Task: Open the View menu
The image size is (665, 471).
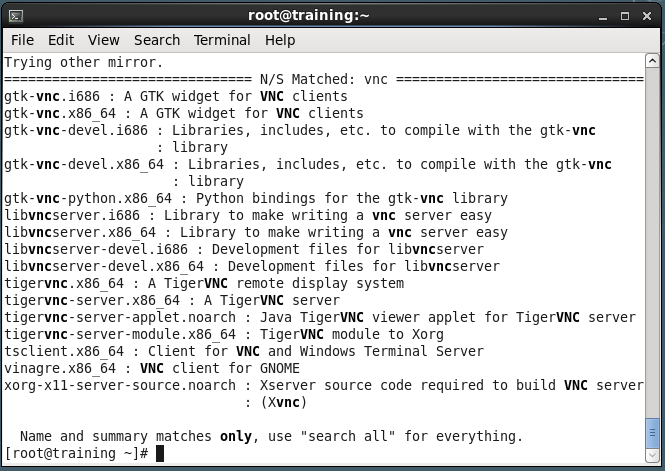Action: pyautogui.click(x=103, y=40)
